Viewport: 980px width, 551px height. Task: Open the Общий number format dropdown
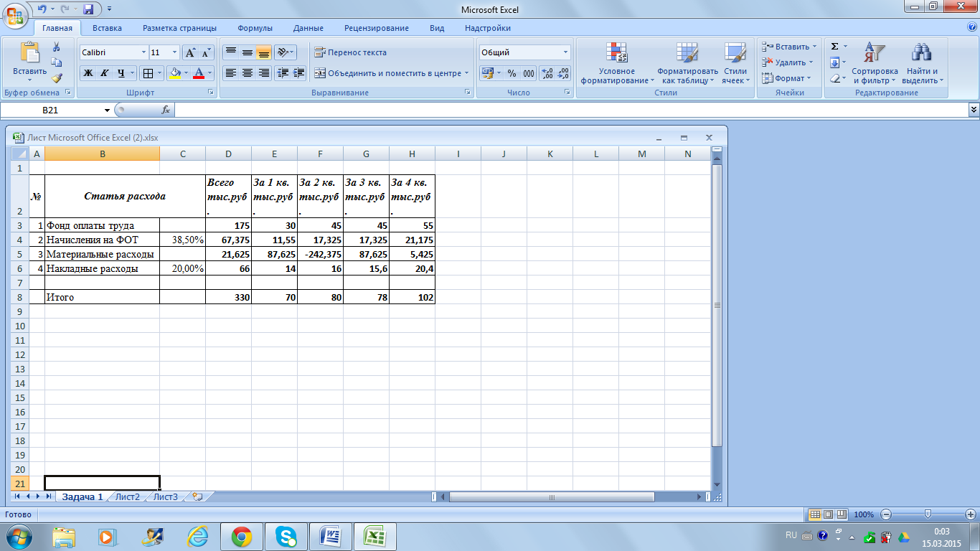pyautogui.click(x=565, y=52)
